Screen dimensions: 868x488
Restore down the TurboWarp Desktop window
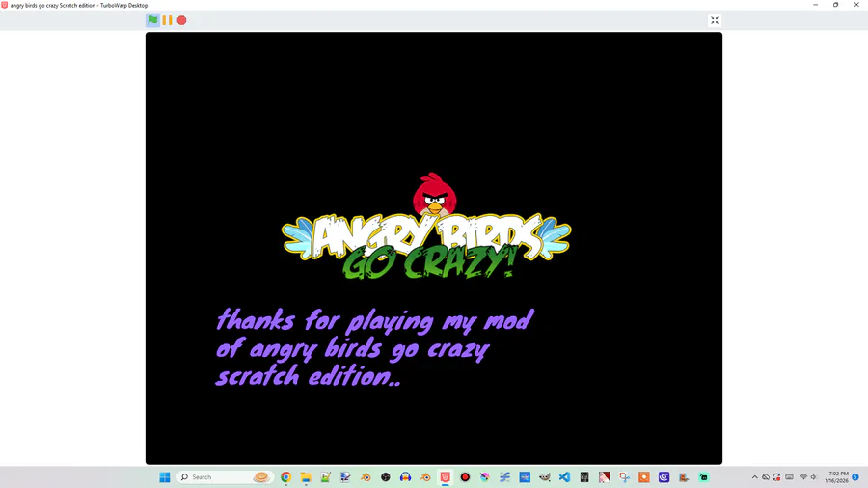pyautogui.click(x=836, y=5)
